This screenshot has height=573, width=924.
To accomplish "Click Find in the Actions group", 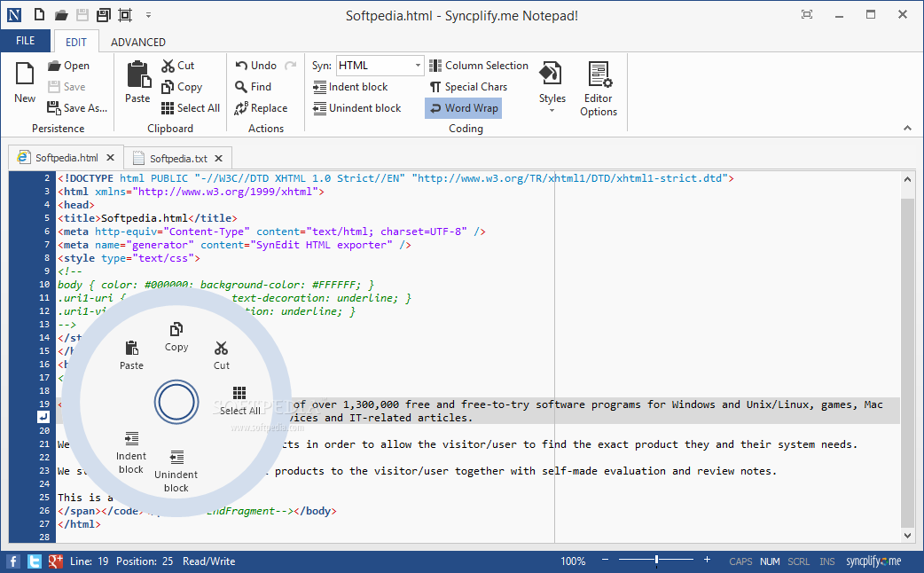I will (x=254, y=87).
